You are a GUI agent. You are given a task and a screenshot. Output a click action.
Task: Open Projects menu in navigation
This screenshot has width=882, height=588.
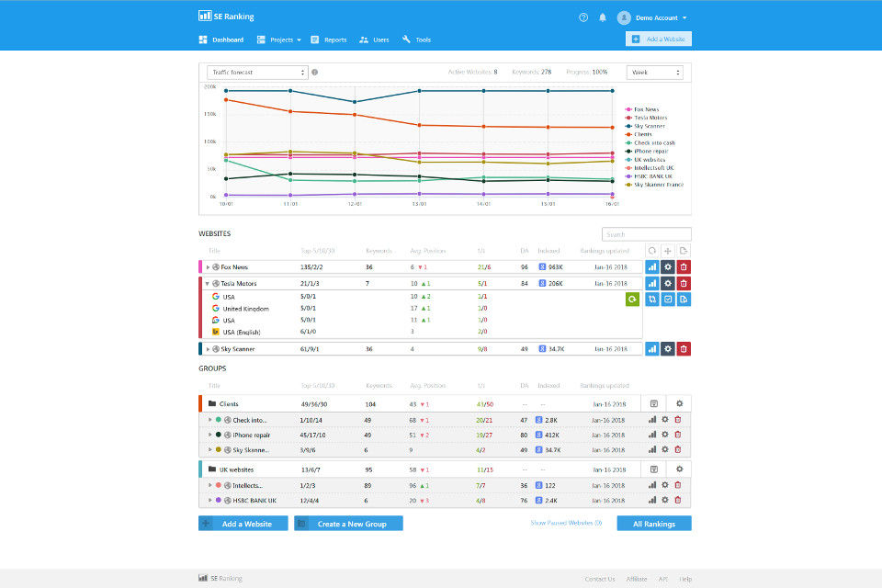tap(279, 40)
